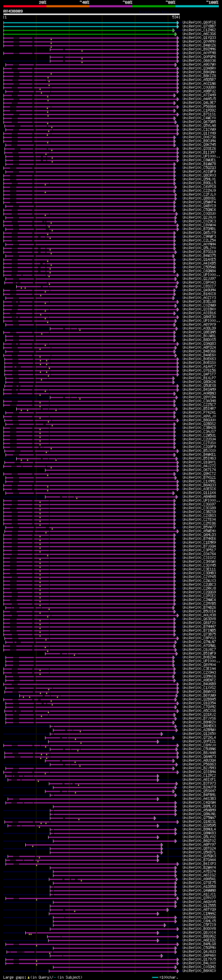Click the red 20% identity legend swatch
Screen dimensions: 222x980
[25, 6]
